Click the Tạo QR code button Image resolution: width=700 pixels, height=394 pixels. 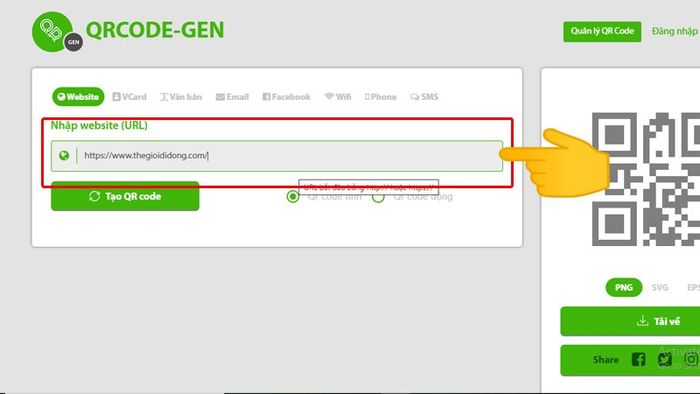pos(125,196)
